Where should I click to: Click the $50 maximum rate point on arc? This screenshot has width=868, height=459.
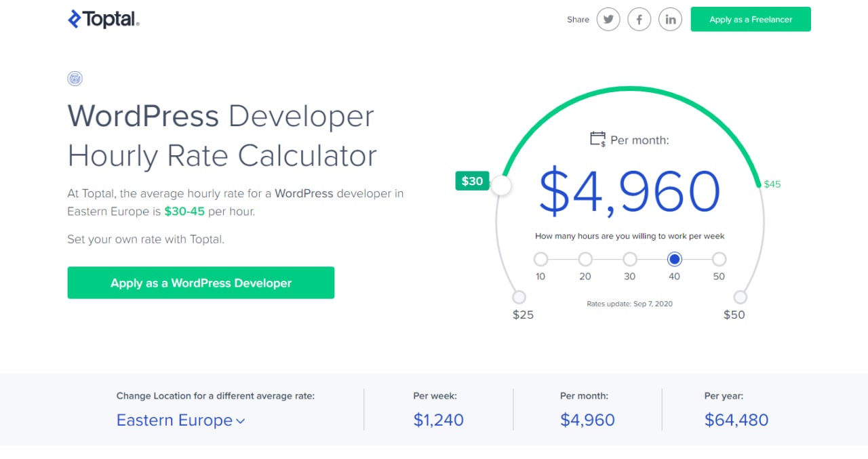coord(741,297)
